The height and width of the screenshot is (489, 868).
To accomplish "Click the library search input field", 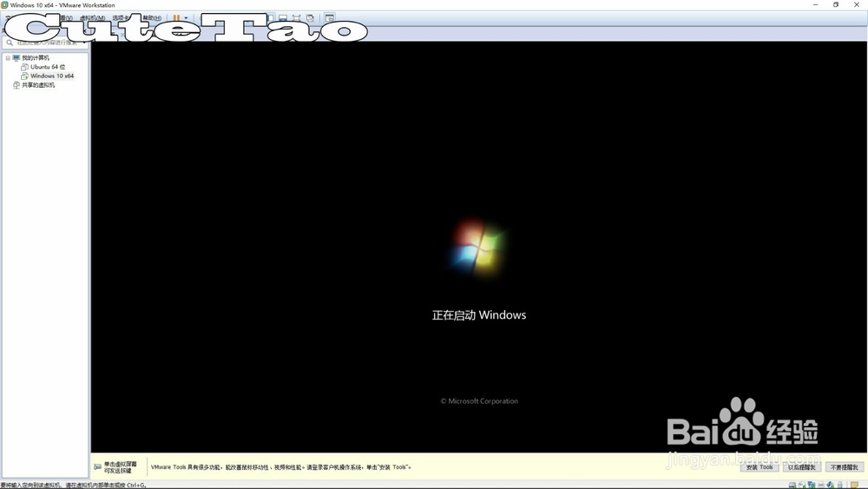I will pyautogui.click(x=44, y=43).
